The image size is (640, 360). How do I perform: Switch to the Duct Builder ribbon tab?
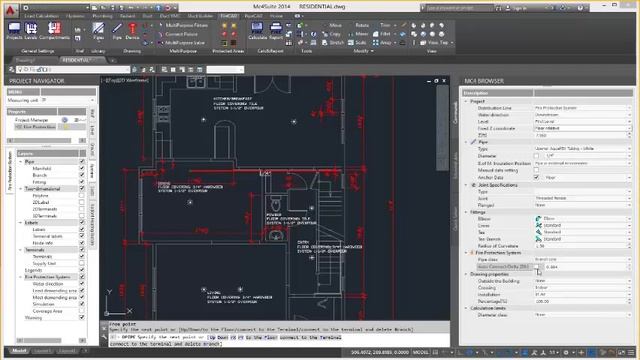[x=200, y=16]
